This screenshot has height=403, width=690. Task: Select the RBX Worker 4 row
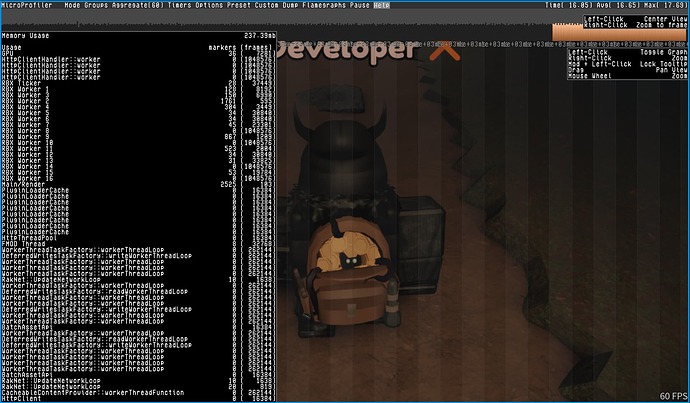139,107
